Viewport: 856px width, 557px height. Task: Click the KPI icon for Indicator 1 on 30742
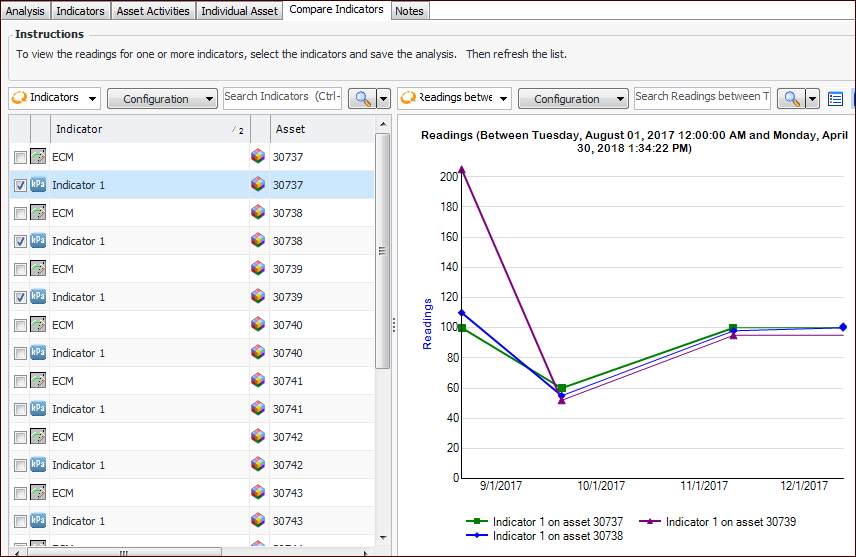[x=38, y=465]
